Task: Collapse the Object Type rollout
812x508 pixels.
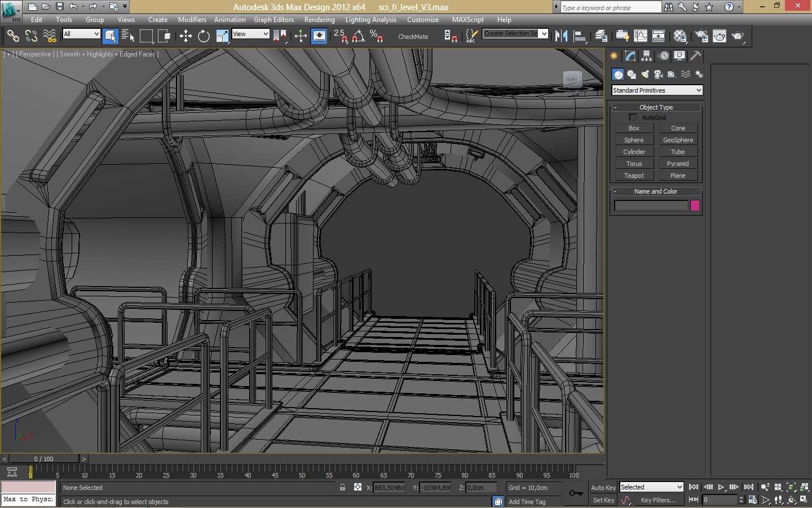Action: (656, 107)
